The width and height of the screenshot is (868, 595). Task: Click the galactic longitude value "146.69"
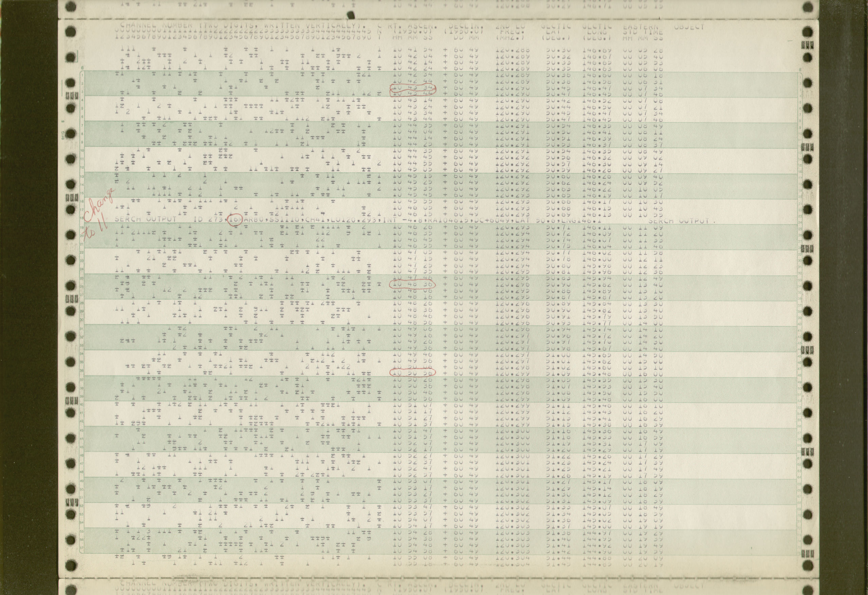click(597, 50)
